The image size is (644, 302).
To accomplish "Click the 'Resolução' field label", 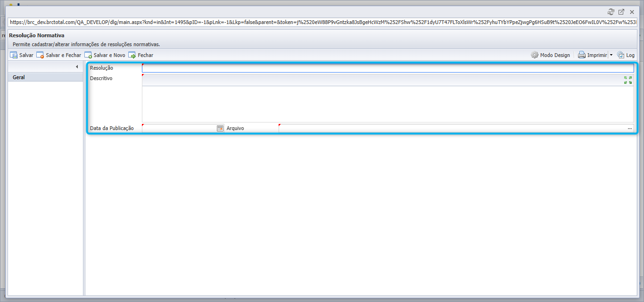I will tap(101, 68).
